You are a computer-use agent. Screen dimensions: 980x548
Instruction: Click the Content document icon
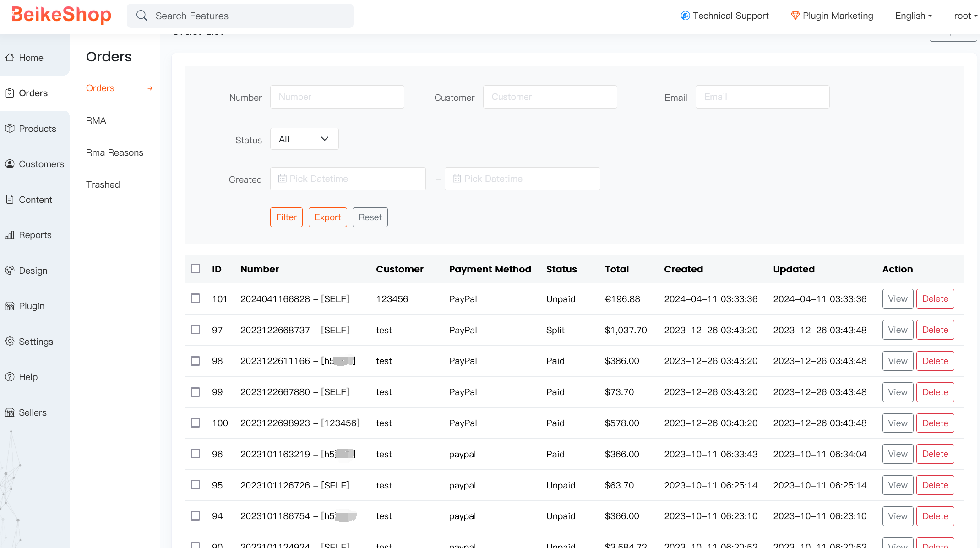[x=10, y=200]
